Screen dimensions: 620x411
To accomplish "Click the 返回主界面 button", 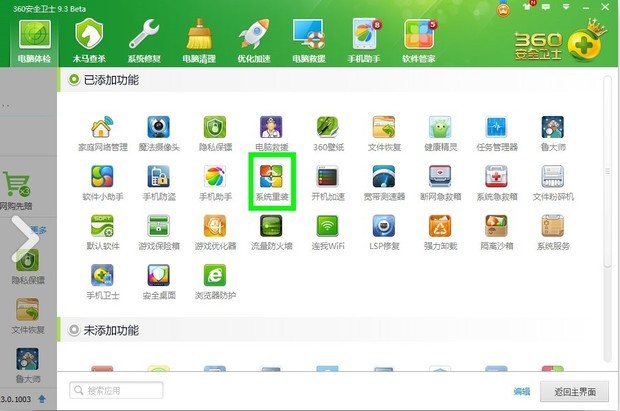I will [x=574, y=392].
